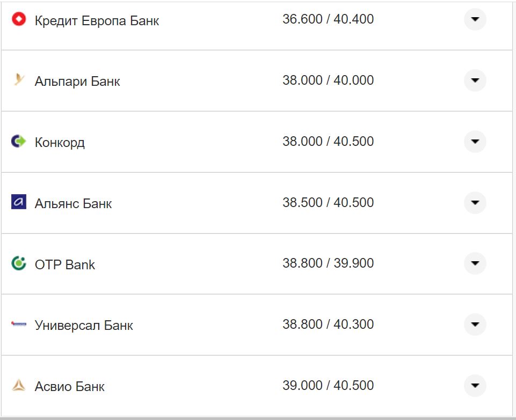The image size is (516, 420).
Task: Expand the Универсал Банк row arrow
Action: pyautogui.click(x=475, y=325)
